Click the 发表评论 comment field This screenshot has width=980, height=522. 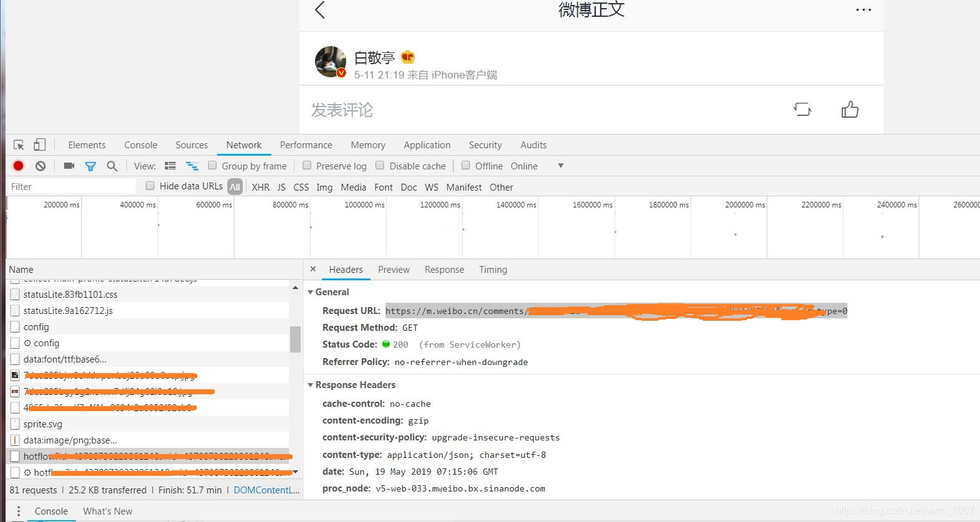point(342,110)
